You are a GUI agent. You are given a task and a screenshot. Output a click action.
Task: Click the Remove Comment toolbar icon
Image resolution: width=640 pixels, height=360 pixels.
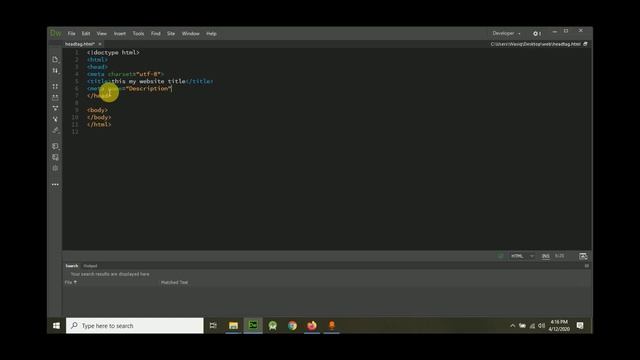click(55, 157)
